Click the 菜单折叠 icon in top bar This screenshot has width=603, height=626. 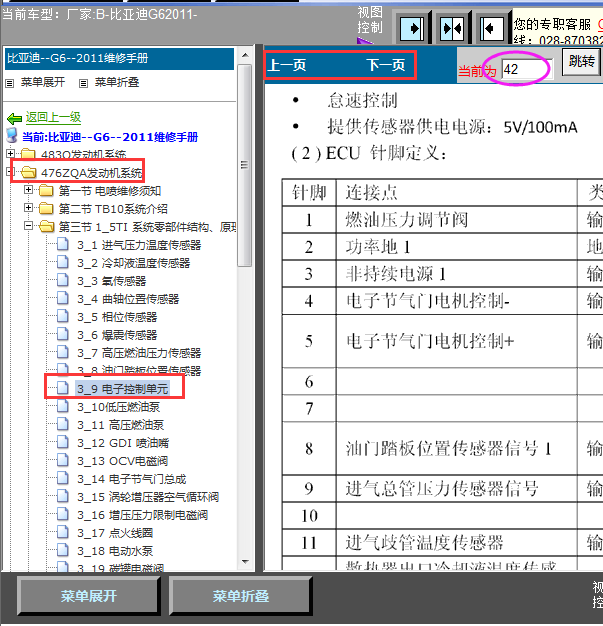(x=83, y=83)
